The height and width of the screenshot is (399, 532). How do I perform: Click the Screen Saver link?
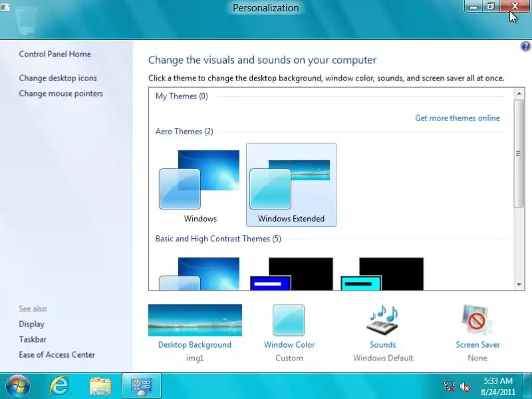[x=477, y=344]
